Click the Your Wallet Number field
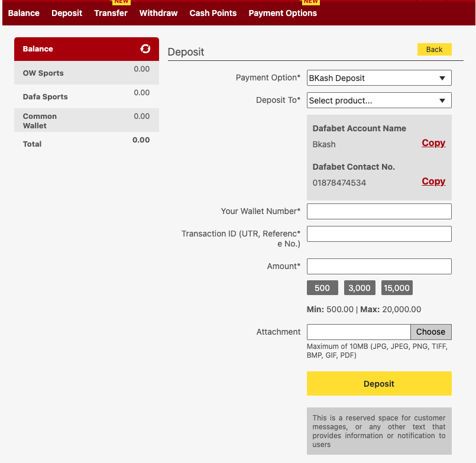The image size is (476, 463). [x=379, y=212]
